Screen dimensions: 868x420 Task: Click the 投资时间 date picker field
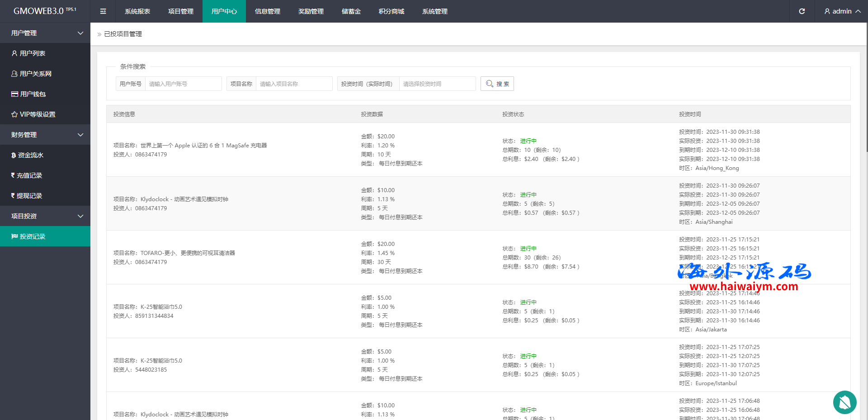[437, 84]
